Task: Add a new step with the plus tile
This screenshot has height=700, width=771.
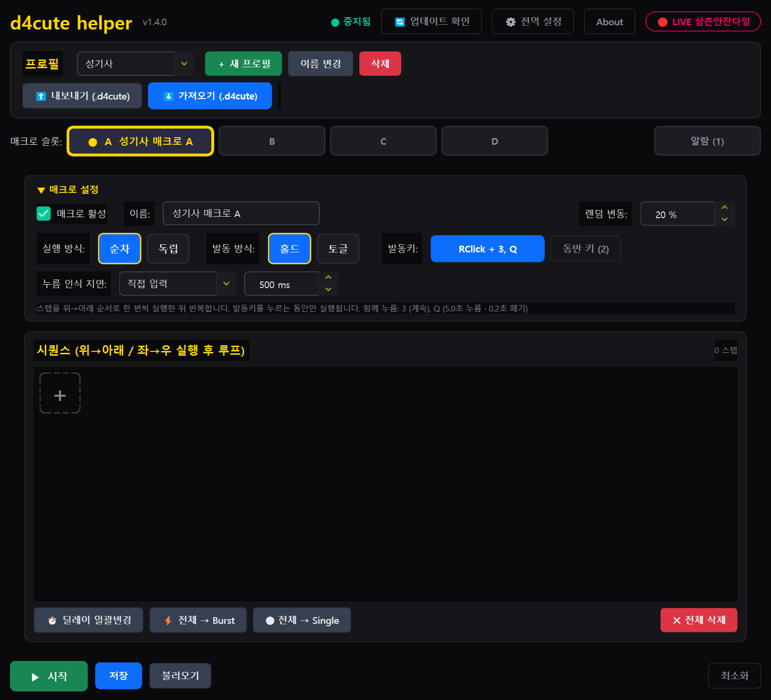Action: pyautogui.click(x=60, y=393)
